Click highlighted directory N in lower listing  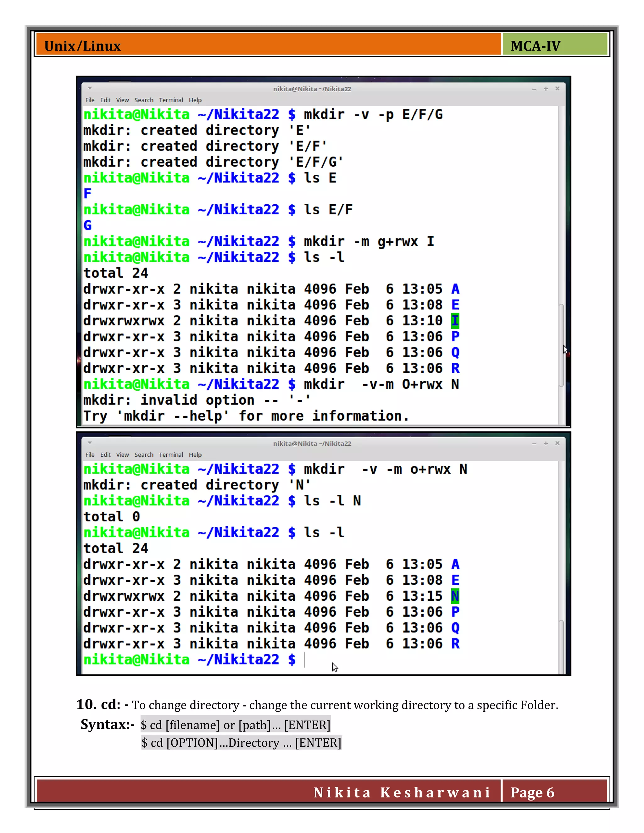click(x=455, y=597)
